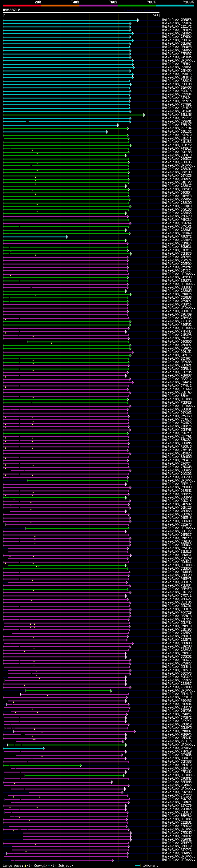The height and width of the screenshot is (868, 197).
Task: Select hit UniRef100_Q9FFB0
Action: coord(177,84)
